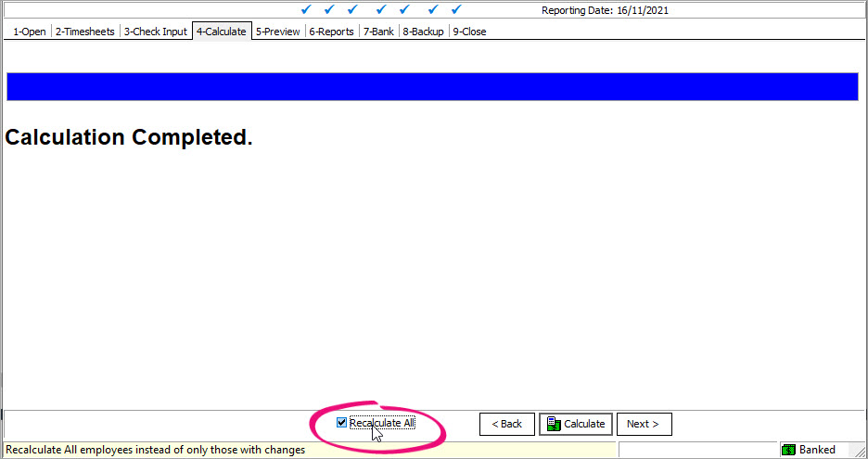Image resolution: width=868 pixels, height=459 pixels.
Task: Click the first blue checkmark in the top row
Action: coord(306,10)
